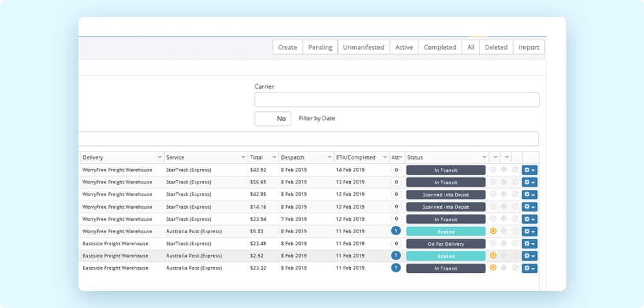
Task: Switch to the Unmanifested tab
Action: tap(364, 47)
